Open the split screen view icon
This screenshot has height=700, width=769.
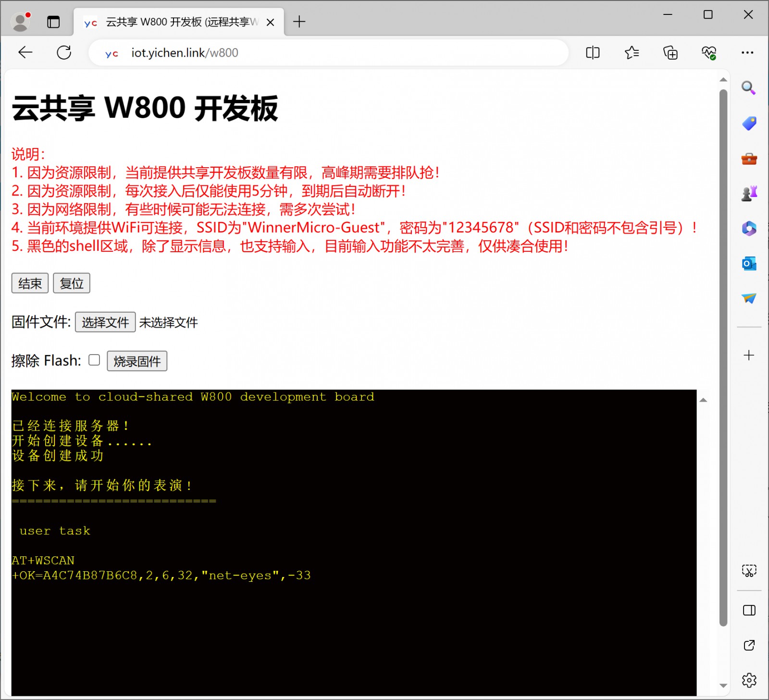point(593,52)
